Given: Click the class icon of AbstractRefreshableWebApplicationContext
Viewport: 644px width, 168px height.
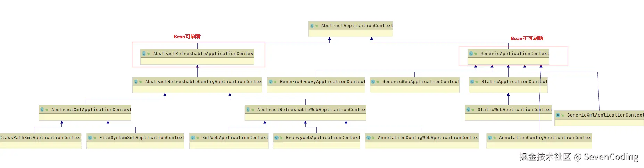Looking at the screenshot, I should click(248, 110).
